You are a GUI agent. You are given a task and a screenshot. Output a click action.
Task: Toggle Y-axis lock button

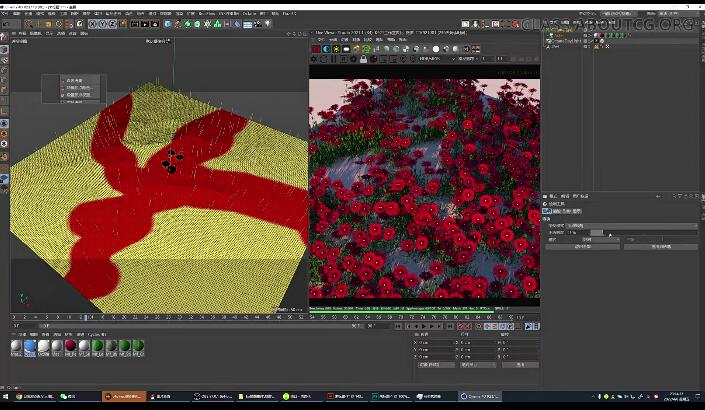104,23
